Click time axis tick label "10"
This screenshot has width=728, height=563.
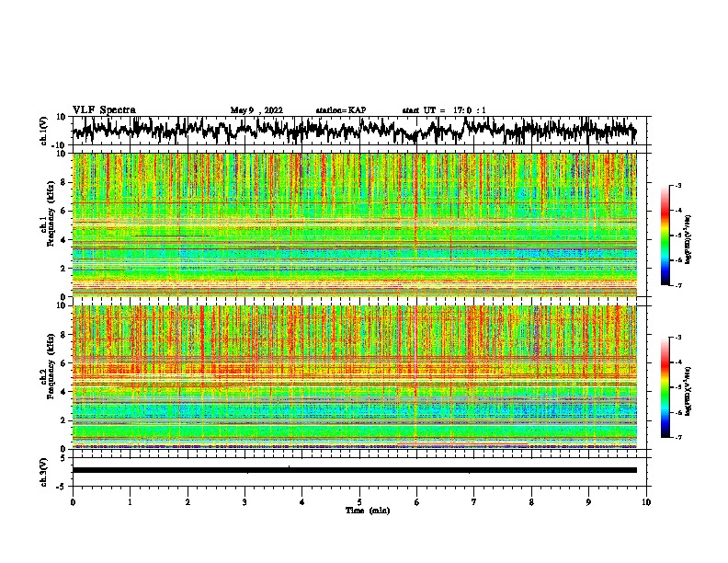click(646, 502)
